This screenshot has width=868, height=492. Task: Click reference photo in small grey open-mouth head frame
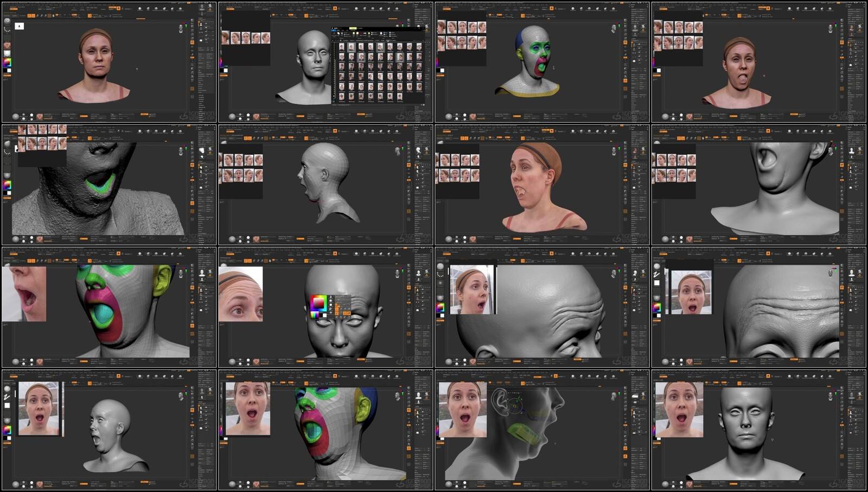coord(39,409)
